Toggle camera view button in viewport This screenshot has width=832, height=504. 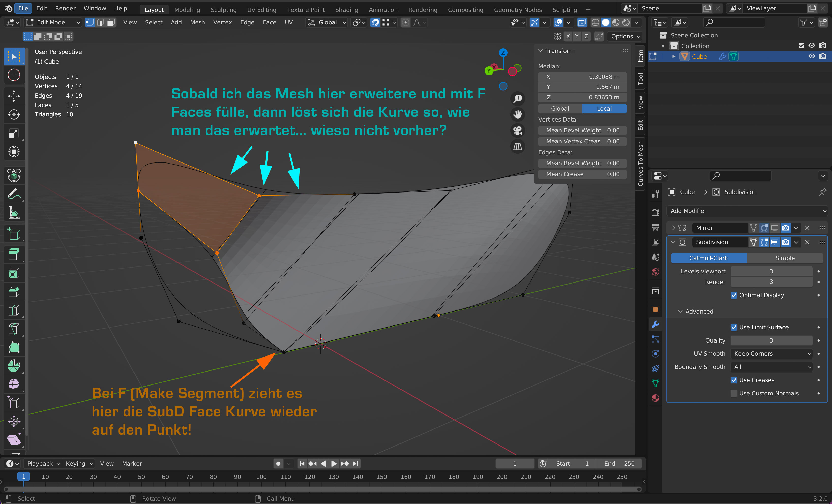pos(517,130)
